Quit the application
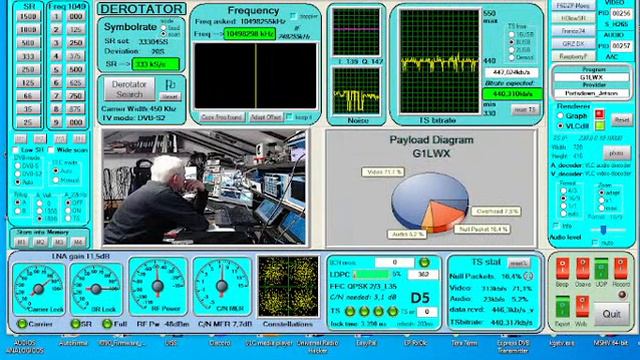 coord(611,314)
